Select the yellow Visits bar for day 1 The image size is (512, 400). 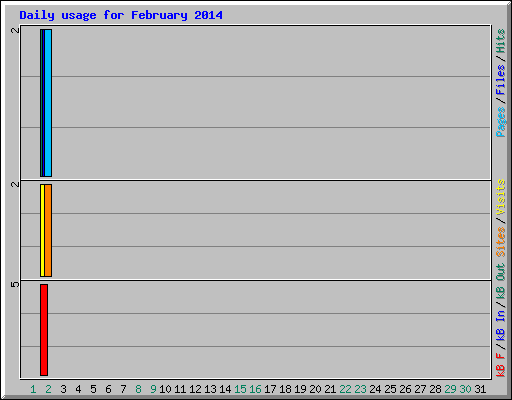(x=42, y=230)
